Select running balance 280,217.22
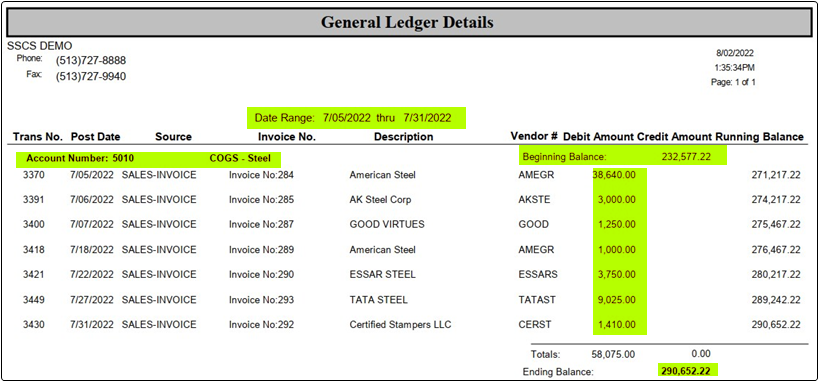Image resolution: width=820 pixels, height=382 pixels. tap(776, 274)
